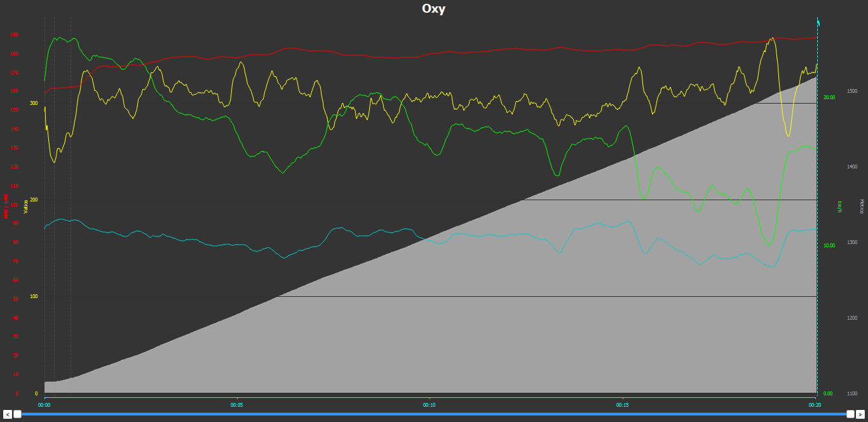The image size is (868, 422).
Task: Click the left scroll arrow button
Action: (x=8, y=414)
